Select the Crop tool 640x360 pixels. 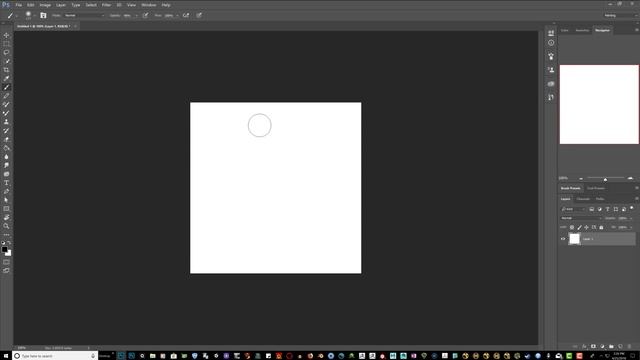(6, 70)
